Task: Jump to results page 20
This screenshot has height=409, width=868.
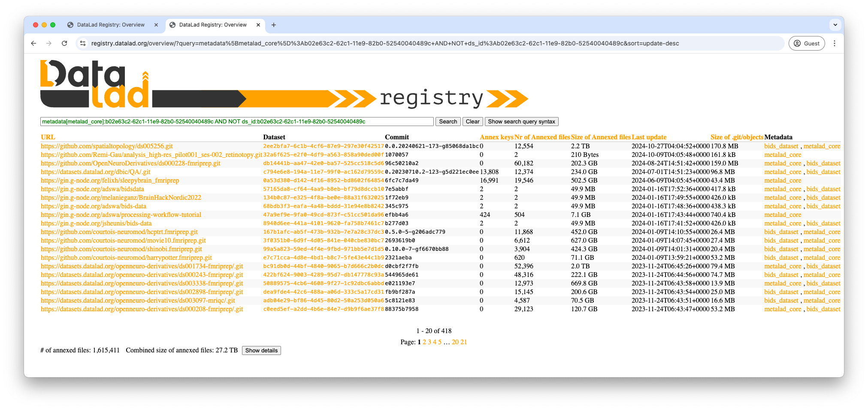Action: 455,342
